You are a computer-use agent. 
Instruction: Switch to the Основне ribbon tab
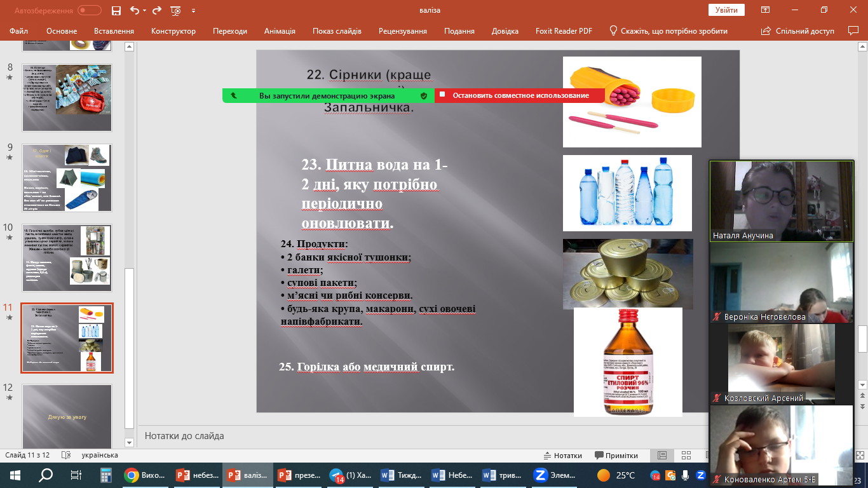click(x=62, y=31)
